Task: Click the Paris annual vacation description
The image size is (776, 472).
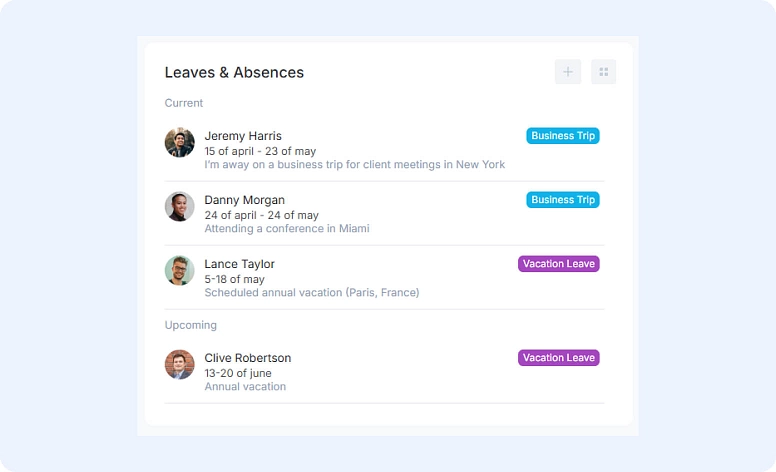Action: click(x=312, y=293)
